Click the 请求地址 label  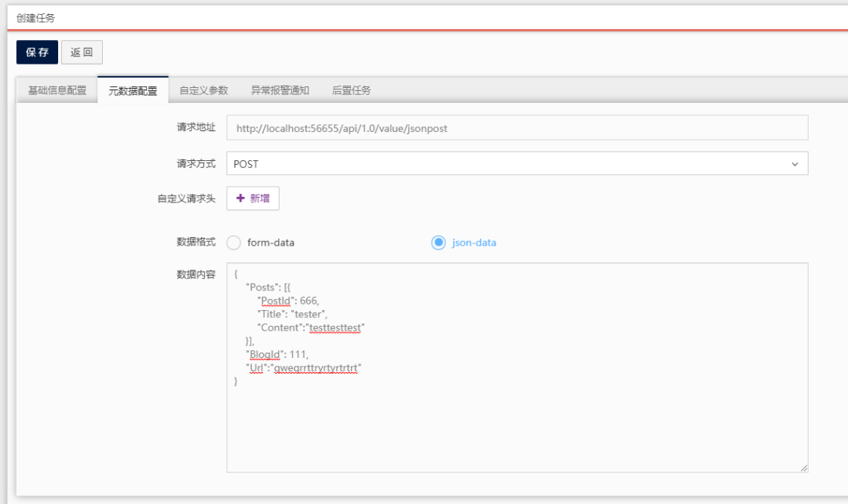tap(196, 127)
